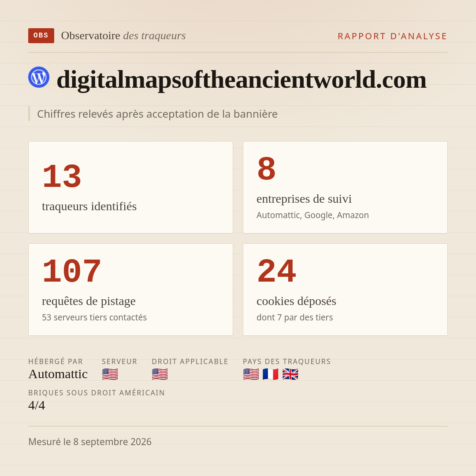476x476 pixels.
Task: Click the 'Briques sous droit américain' label
Action: point(97,393)
